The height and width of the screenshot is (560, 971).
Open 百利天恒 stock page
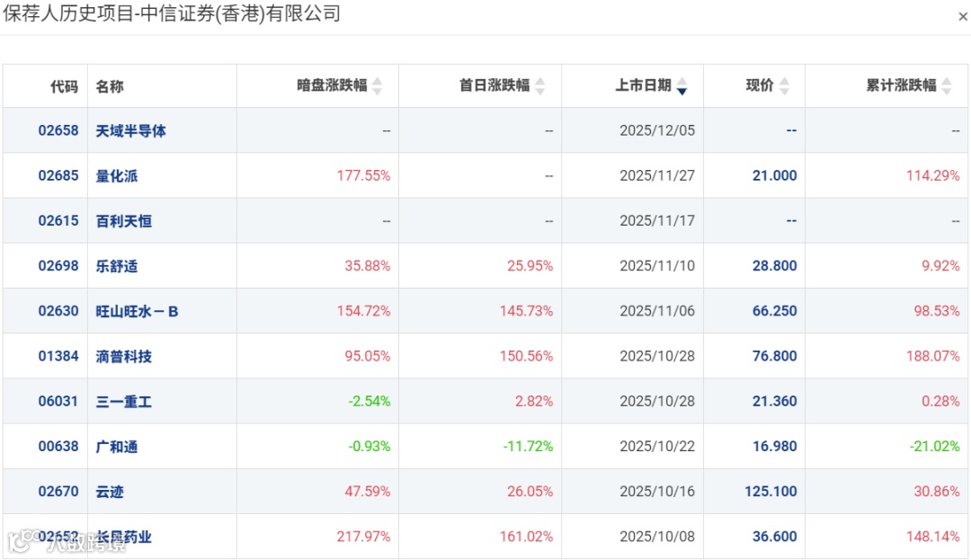(124, 221)
